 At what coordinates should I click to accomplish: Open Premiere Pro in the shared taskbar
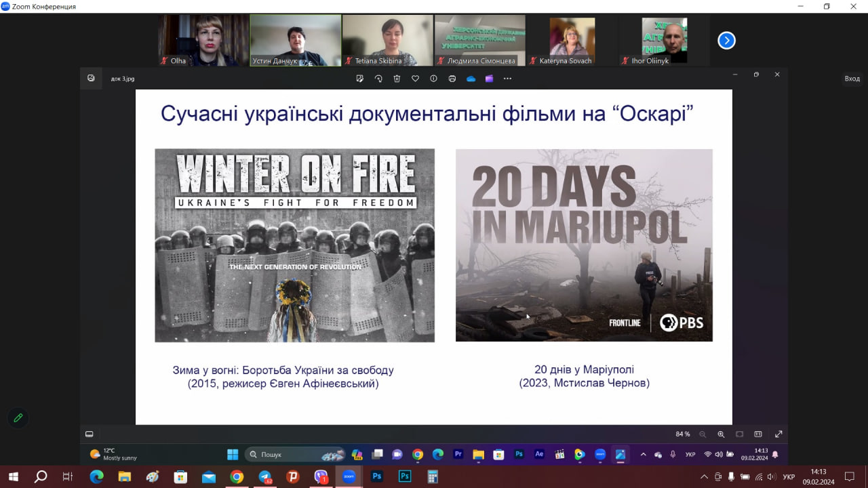[x=458, y=454]
